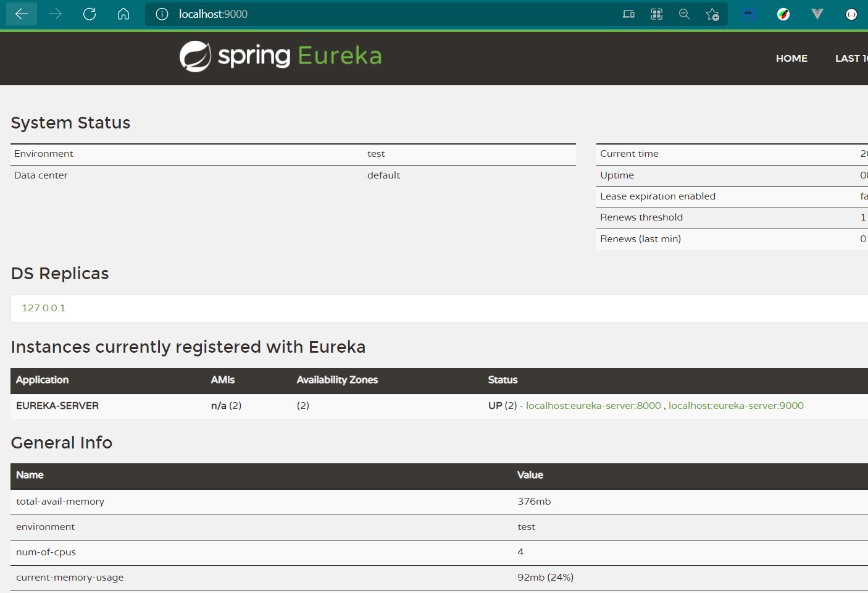
Task: Click the Value column header in General Info
Action: (530, 475)
